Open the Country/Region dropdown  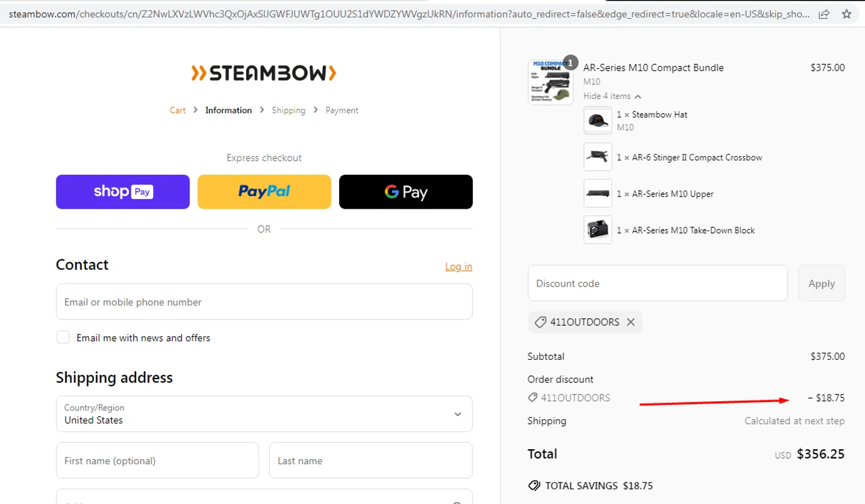264,414
